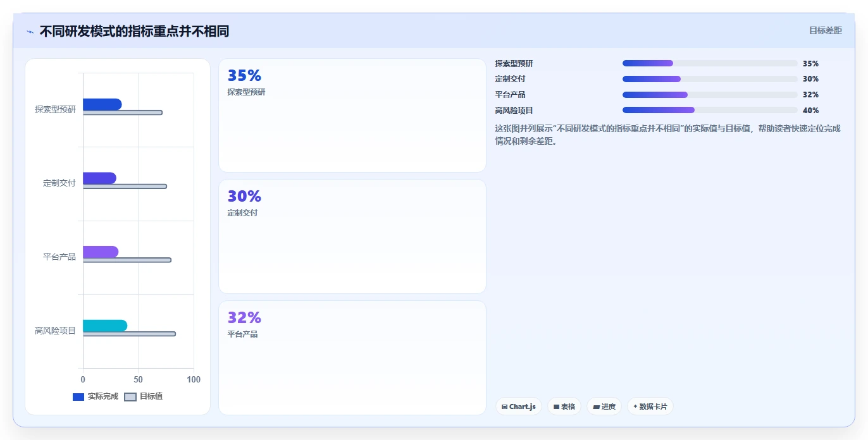This screenshot has width=868, height=440.
Task: Click the 定制交付 progress bar
Action: tap(710, 79)
